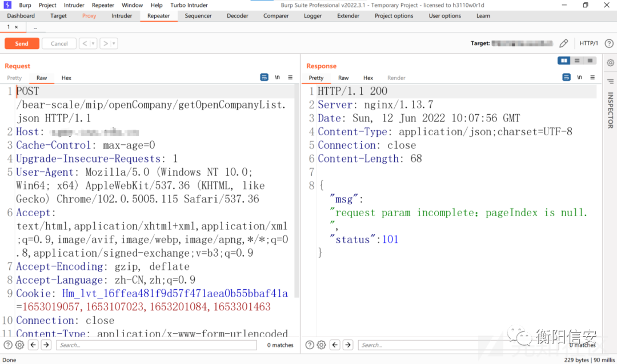Open the Intruder menu in menu bar
617x364 pixels.
click(x=74, y=5)
